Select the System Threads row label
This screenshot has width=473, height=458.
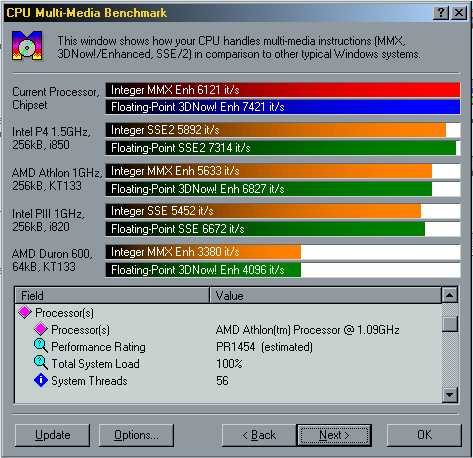tap(89, 381)
